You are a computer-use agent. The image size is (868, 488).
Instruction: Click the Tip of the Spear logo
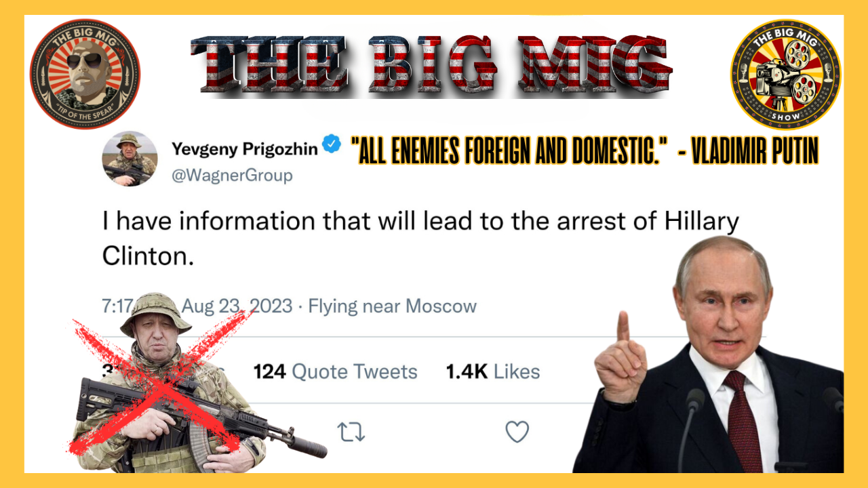[84, 74]
